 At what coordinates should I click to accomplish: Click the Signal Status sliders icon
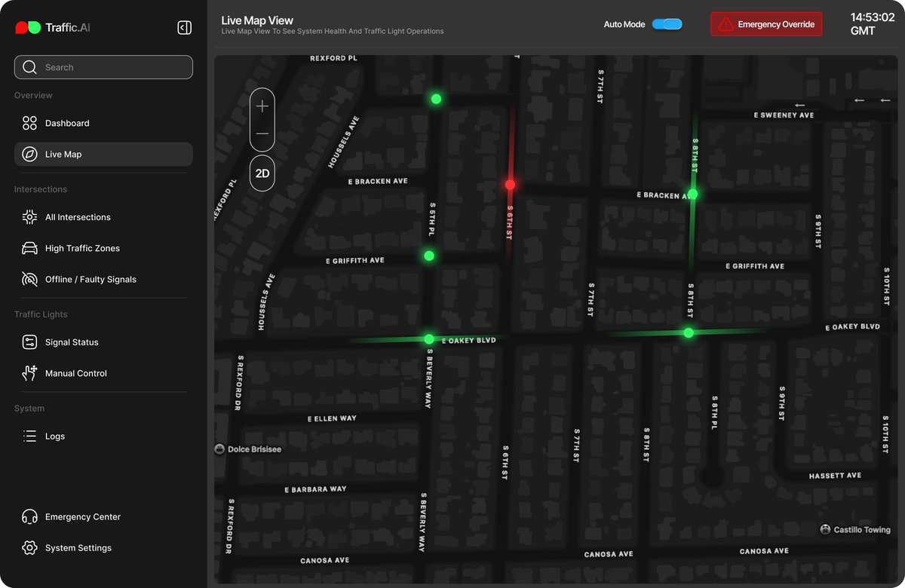[x=29, y=342]
